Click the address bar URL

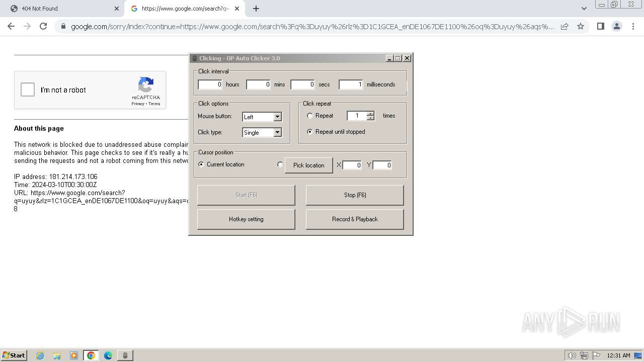tap(312, 26)
